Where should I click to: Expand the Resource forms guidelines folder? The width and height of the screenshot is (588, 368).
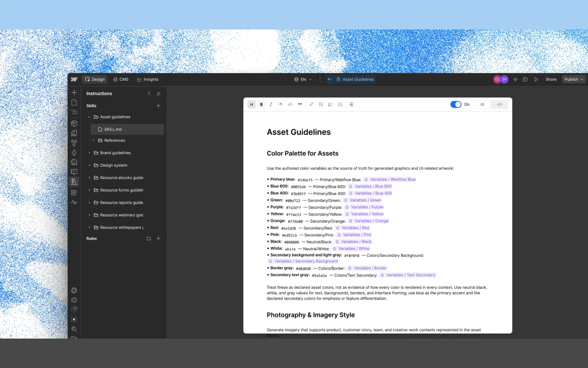89,190
